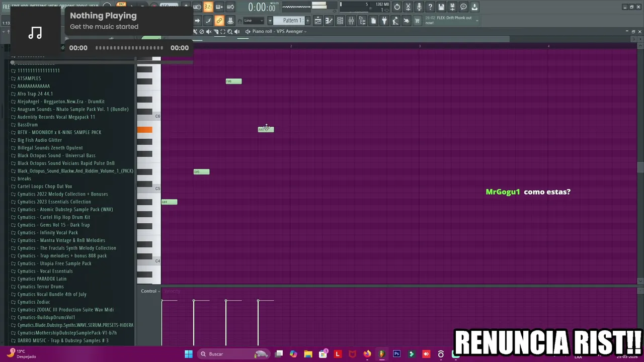Click the microphone recording icon
This screenshot has height=362, width=644.
(x=419, y=7)
